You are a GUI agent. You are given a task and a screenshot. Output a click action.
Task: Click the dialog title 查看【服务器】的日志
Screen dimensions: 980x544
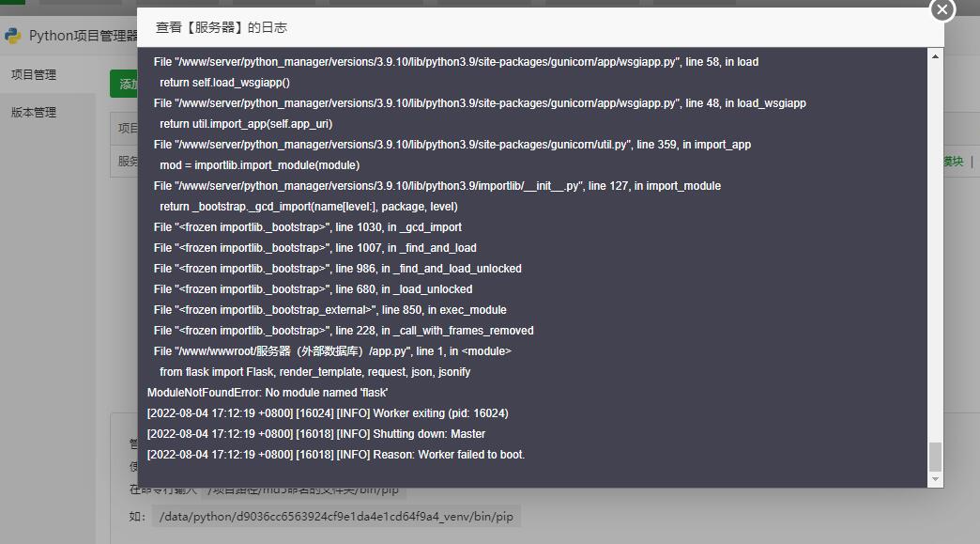[x=221, y=28]
